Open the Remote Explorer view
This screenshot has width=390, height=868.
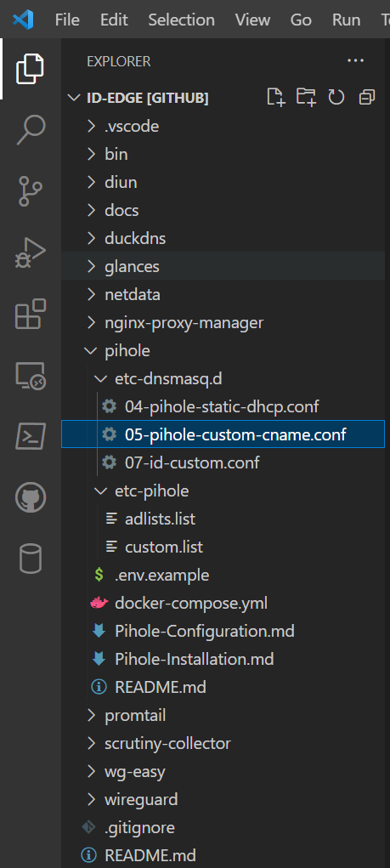(31, 377)
